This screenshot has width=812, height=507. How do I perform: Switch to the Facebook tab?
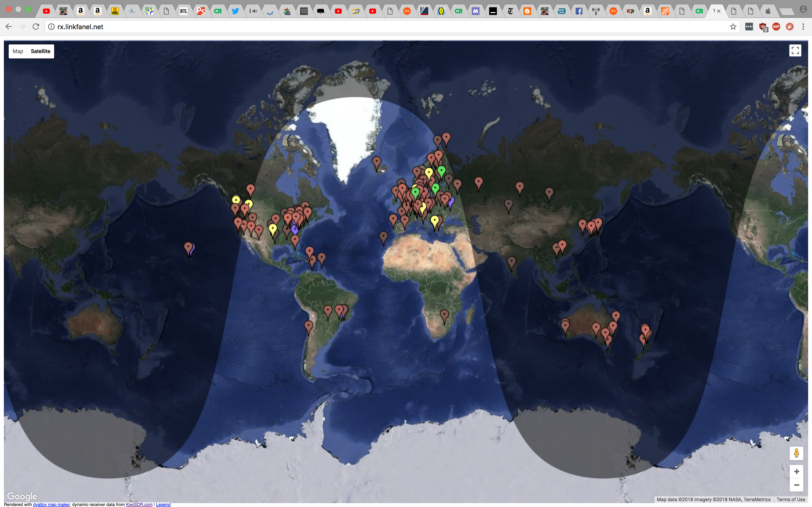(x=579, y=11)
